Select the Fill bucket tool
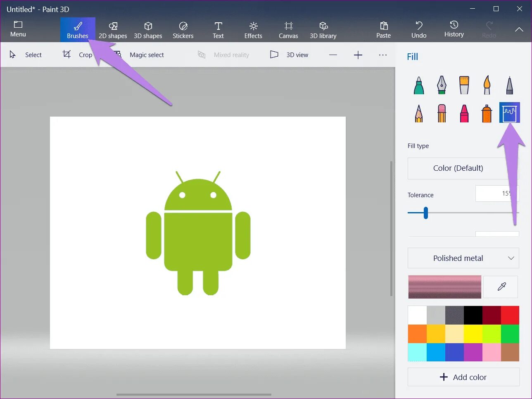The width and height of the screenshot is (532, 399). [x=510, y=113]
